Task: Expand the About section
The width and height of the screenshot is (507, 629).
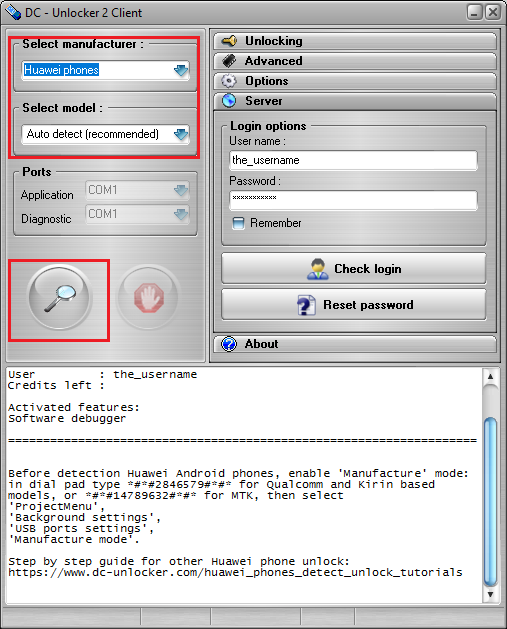Action: (355, 344)
